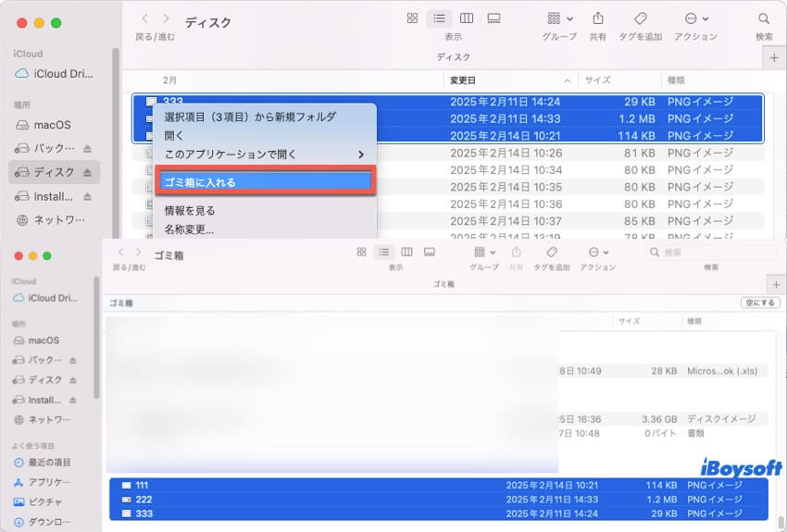Sort by 変更日 column in ディスク window
Image resolution: width=787 pixels, height=532 pixels.
pos(510,80)
